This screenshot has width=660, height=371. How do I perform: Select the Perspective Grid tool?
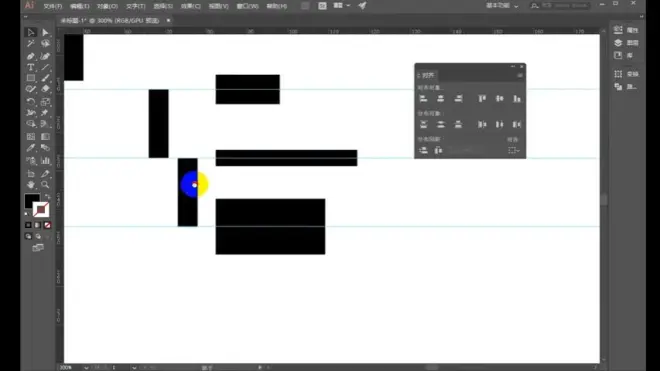coord(45,124)
